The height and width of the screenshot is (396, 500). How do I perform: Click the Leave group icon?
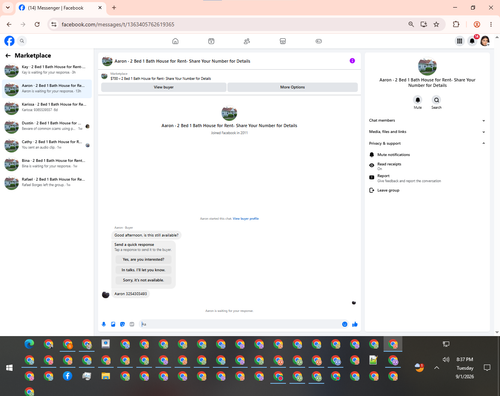(x=372, y=190)
